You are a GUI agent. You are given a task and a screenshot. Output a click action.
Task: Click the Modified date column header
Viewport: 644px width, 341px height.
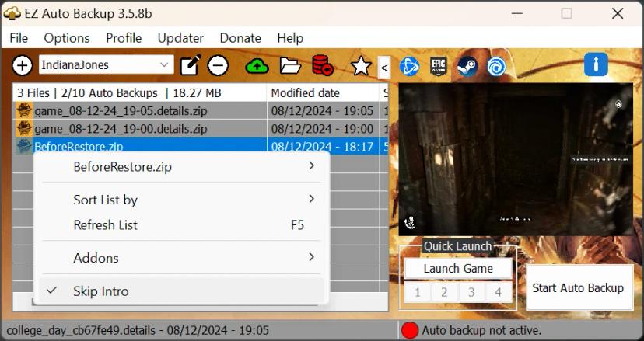[323, 92]
